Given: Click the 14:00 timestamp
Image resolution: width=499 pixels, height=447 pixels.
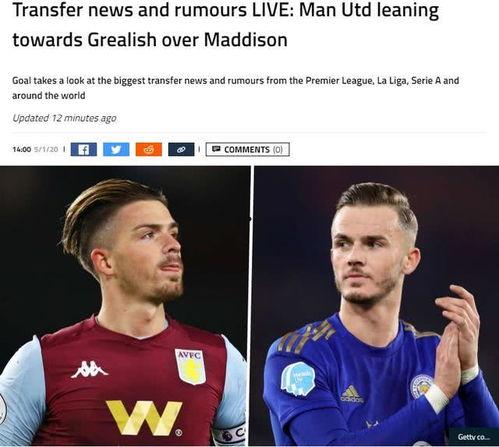Looking at the screenshot, I should coord(22,149).
